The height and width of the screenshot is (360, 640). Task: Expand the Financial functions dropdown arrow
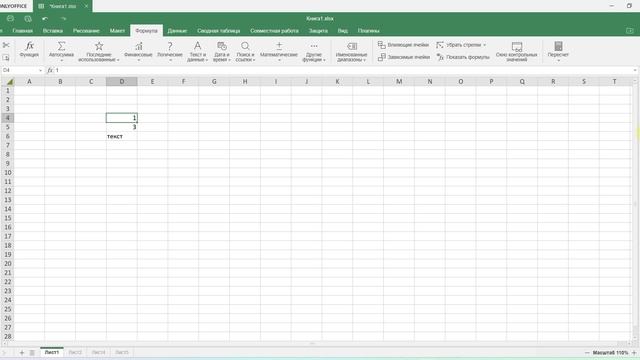[x=139, y=60]
